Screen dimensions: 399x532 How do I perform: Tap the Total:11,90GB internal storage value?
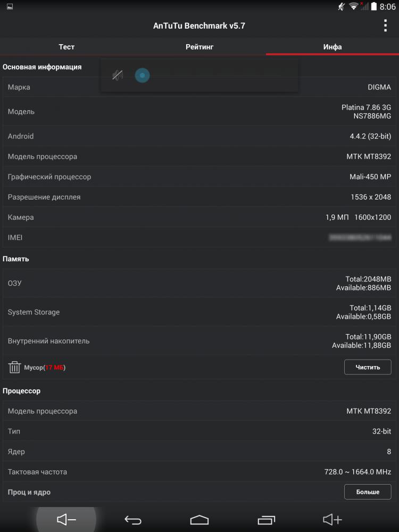(368, 337)
